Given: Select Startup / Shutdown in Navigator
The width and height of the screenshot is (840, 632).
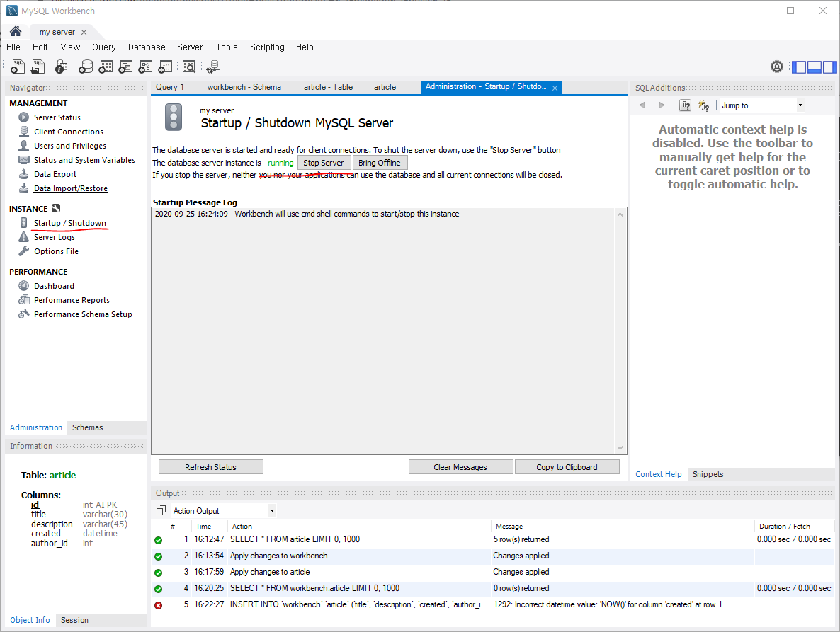Looking at the screenshot, I should point(70,223).
